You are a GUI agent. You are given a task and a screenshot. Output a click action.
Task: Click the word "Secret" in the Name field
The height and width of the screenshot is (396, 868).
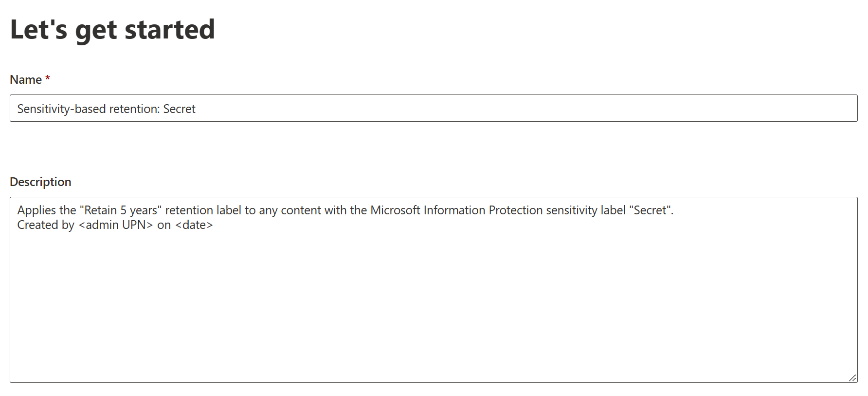pos(179,109)
